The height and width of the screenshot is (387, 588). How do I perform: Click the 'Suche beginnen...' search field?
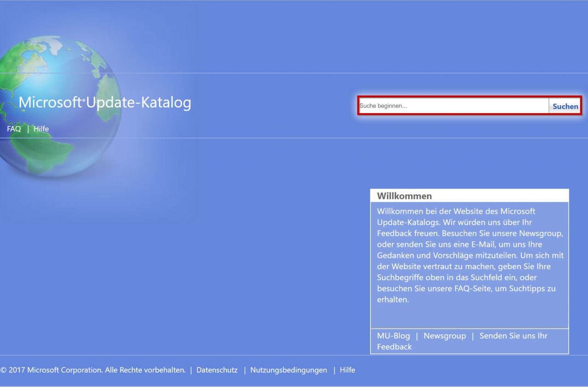tap(454, 106)
